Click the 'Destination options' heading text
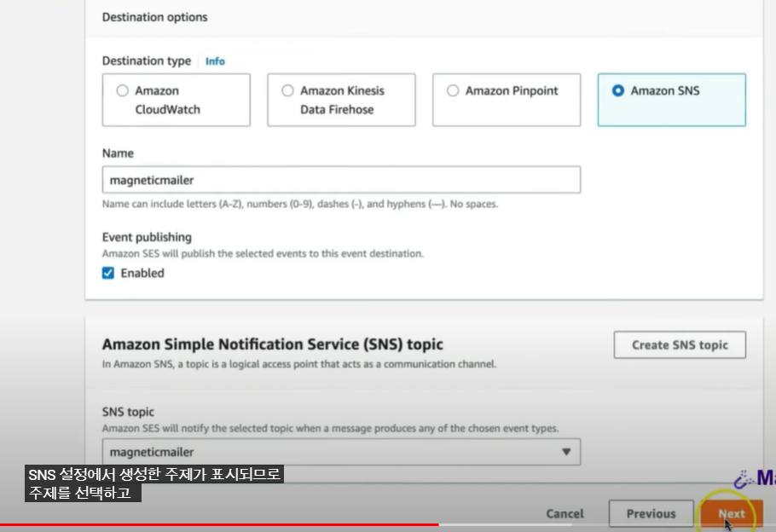This screenshot has width=776, height=532. (155, 17)
